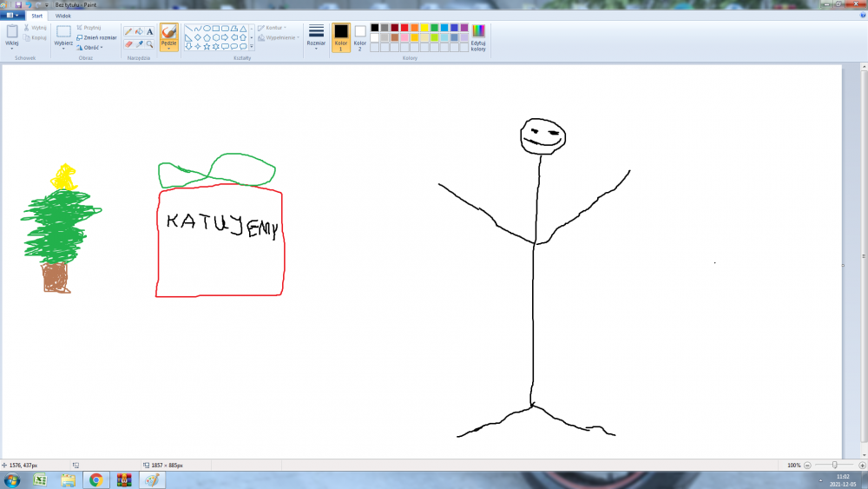Choose the diamond shape
868x489 pixels.
click(x=198, y=37)
